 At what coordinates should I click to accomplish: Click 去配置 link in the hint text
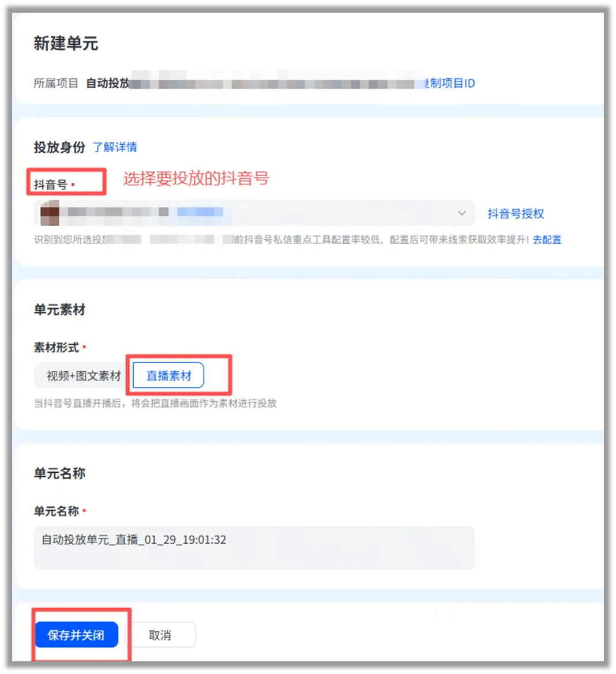click(x=547, y=240)
